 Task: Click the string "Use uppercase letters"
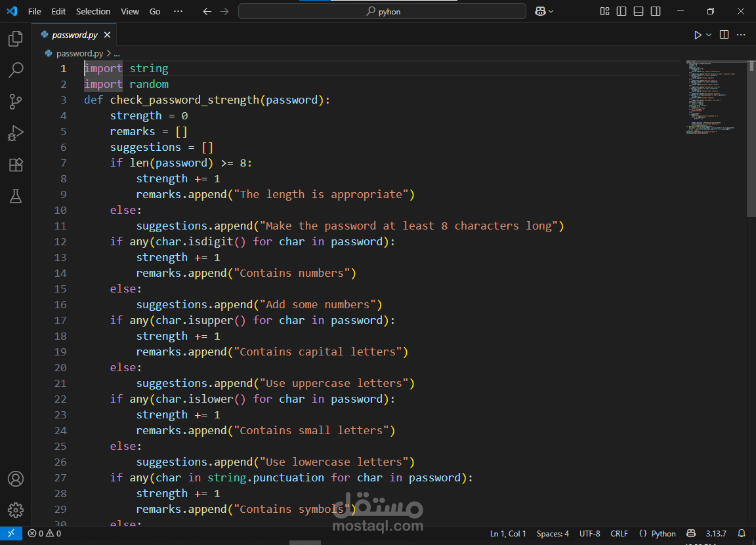334,383
